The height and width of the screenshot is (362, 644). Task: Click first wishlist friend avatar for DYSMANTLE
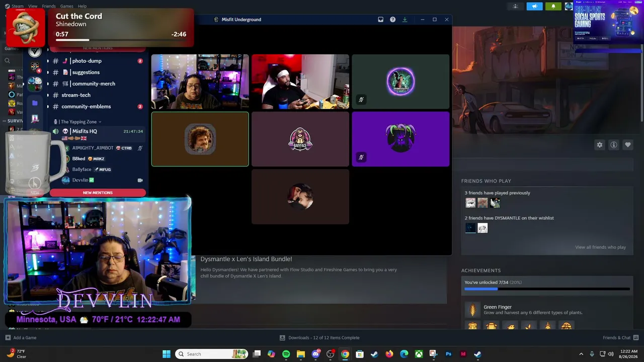coord(470,228)
